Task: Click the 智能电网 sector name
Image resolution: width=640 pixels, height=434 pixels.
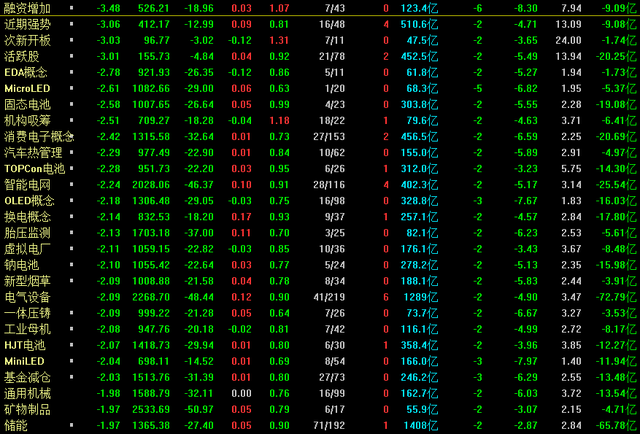Action: click(x=27, y=185)
